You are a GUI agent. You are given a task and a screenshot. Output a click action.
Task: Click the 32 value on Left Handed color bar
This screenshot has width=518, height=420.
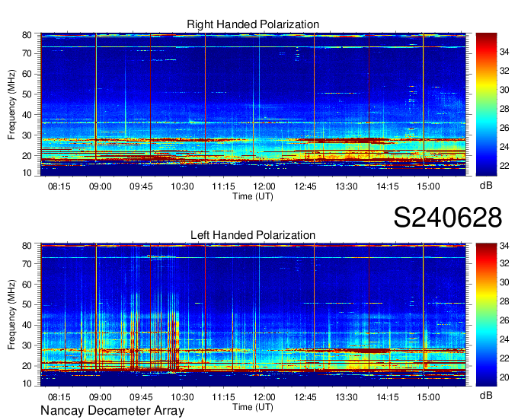[504, 263]
